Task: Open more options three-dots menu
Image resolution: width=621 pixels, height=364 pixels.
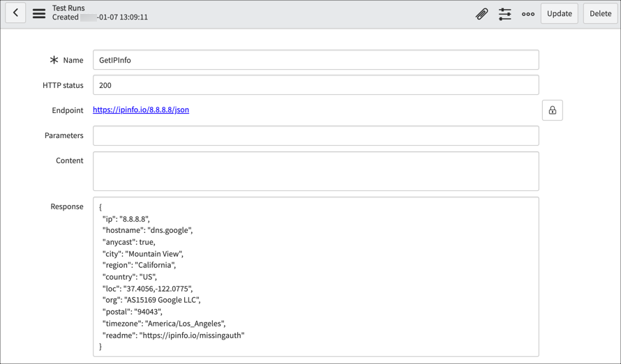Action: (528, 14)
